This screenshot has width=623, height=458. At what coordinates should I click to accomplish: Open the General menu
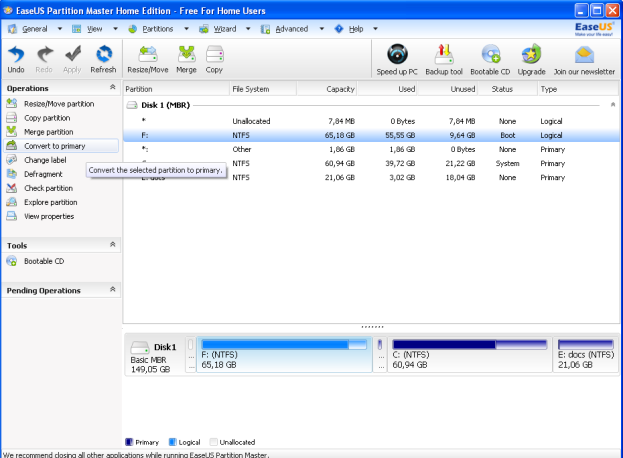tap(35, 29)
